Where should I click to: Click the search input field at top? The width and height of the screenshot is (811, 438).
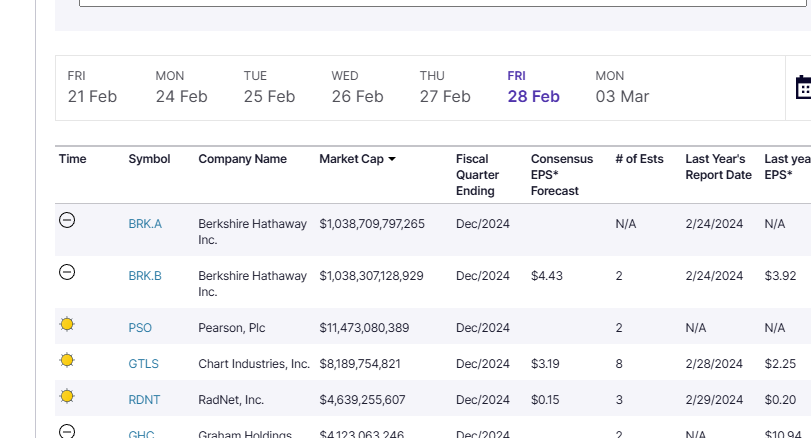440,3
